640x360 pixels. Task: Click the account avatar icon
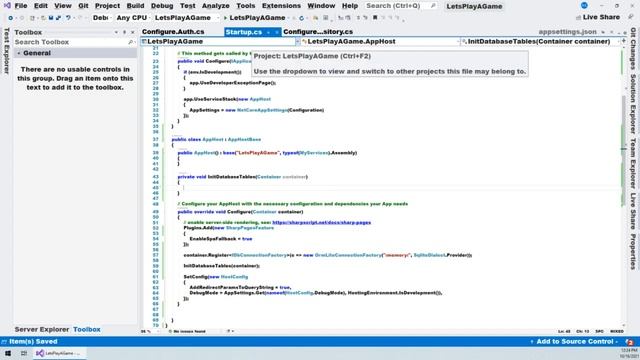pyautogui.click(x=584, y=6)
